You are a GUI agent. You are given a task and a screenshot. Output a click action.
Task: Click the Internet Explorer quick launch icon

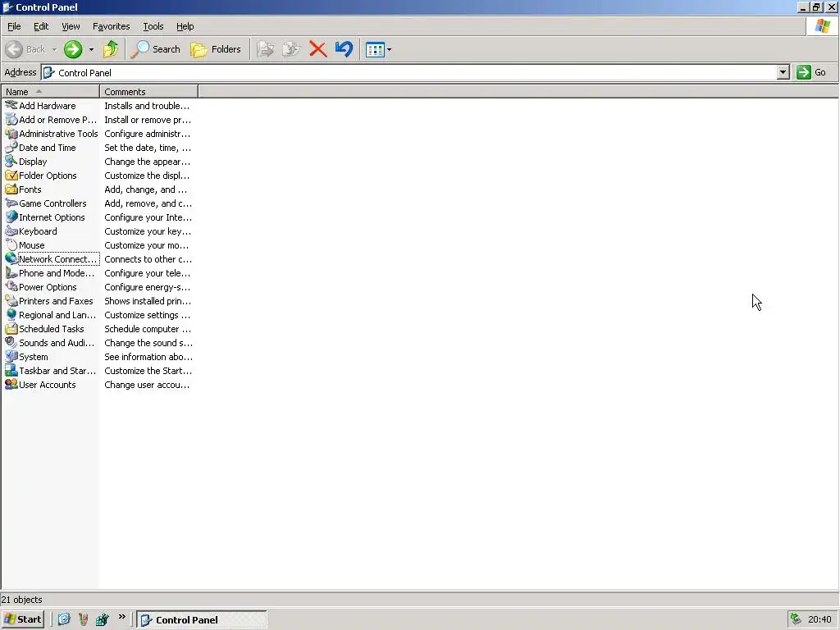64,619
